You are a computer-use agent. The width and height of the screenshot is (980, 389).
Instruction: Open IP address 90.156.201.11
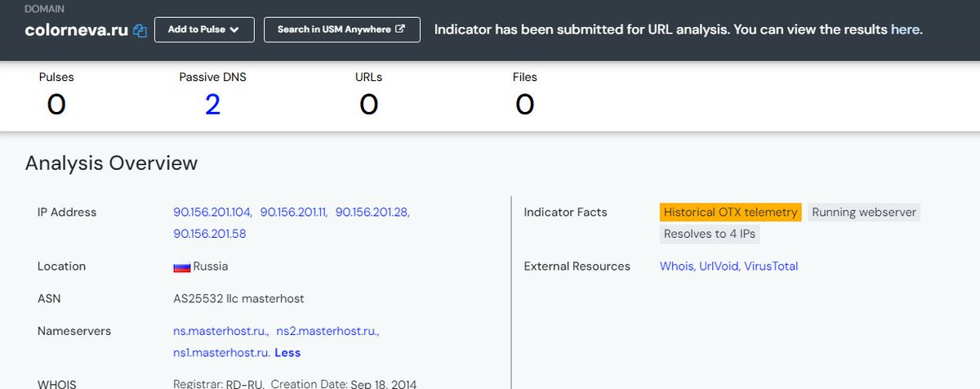tap(293, 212)
